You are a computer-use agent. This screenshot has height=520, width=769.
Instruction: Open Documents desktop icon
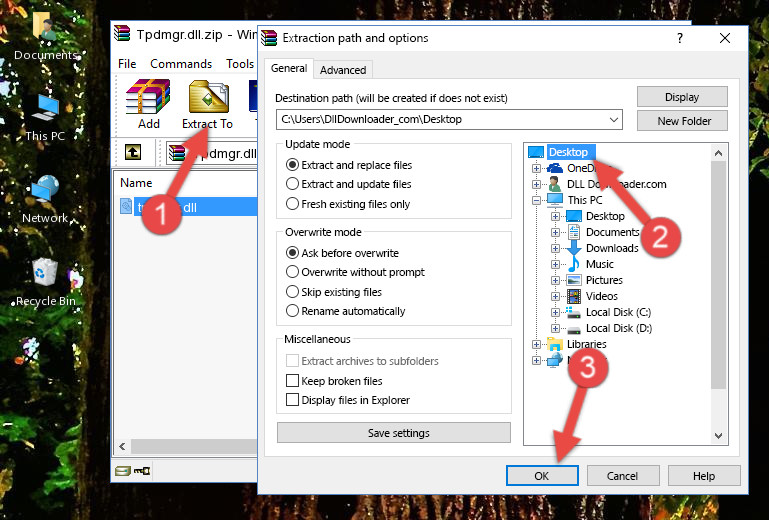click(45, 34)
